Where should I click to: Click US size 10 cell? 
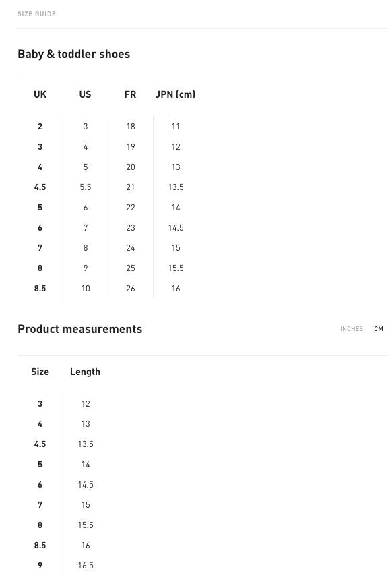point(86,289)
